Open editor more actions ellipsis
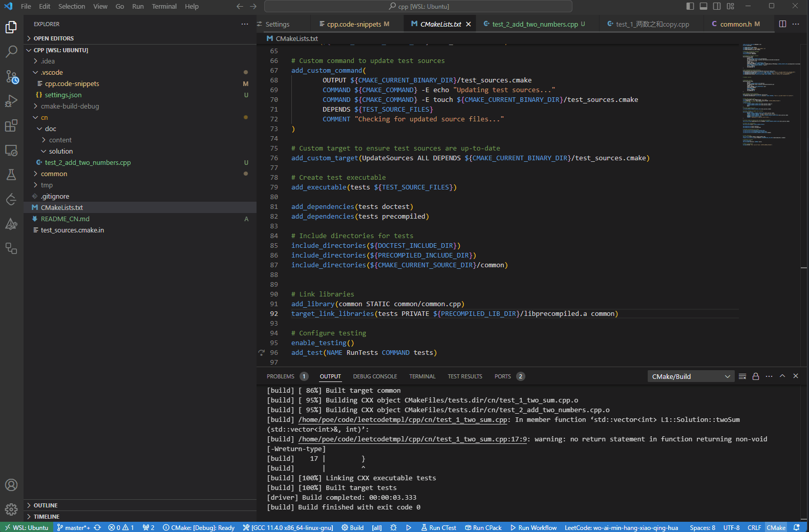 click(x=796, y=24)
